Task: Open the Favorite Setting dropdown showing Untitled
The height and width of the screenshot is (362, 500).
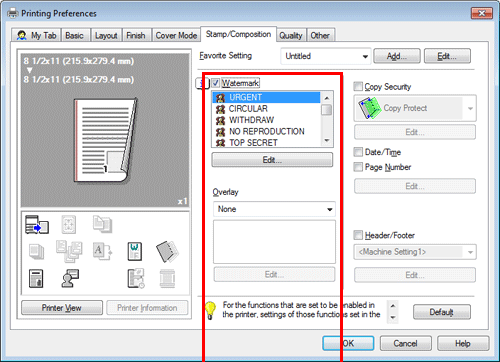Action: click(326, 56)
